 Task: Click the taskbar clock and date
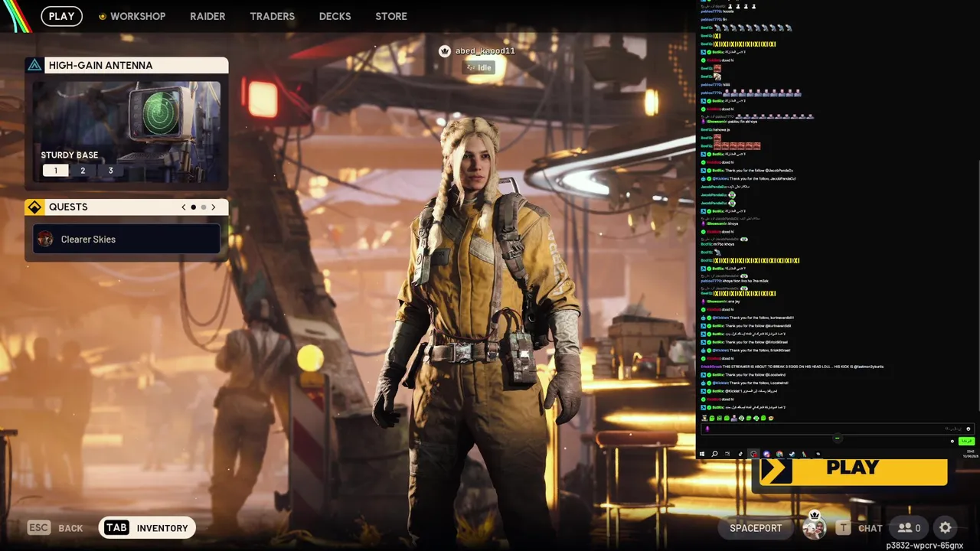(970, 453)
